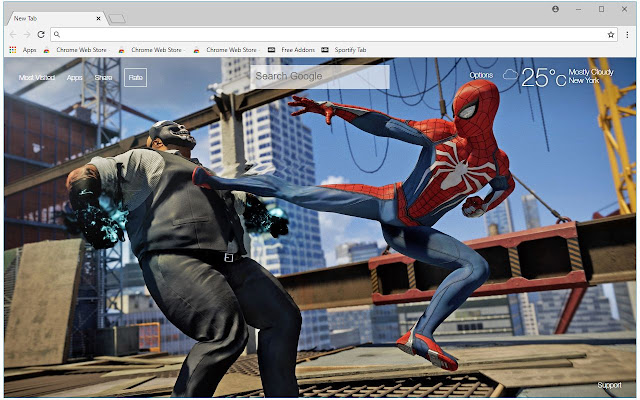This screenshot has height=400, width=640.
Task: Open second Chrome Web Store bookmark
Action: coord(150,50)
